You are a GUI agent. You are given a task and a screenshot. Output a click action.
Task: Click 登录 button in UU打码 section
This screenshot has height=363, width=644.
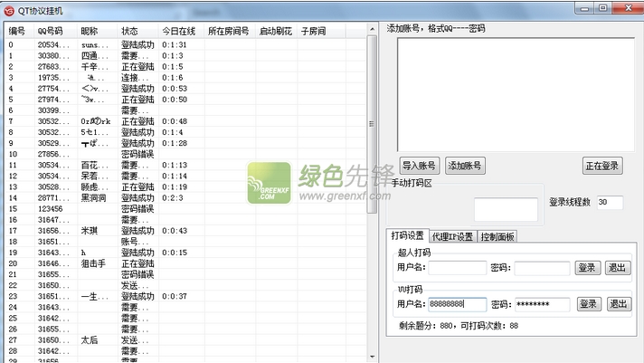tap(589, 304)
